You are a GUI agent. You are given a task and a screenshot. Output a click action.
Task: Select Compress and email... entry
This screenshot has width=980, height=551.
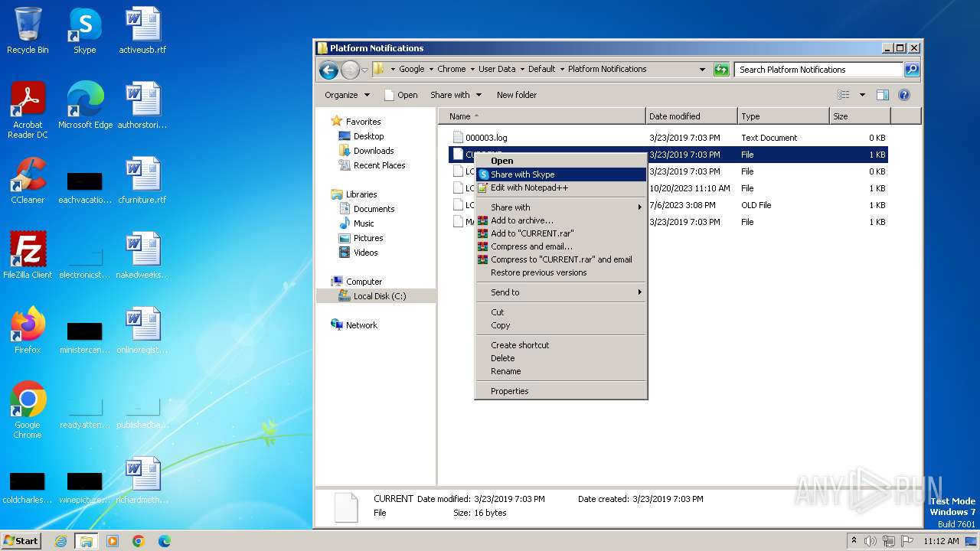[x=560, y=246]
